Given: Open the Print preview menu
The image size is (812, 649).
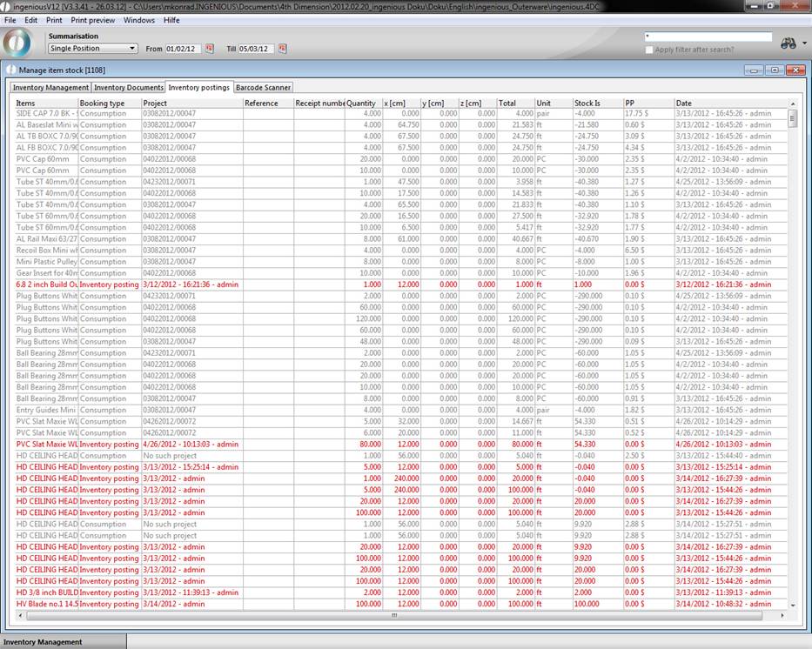Looking at the screenshot, I should click(92, 19).
